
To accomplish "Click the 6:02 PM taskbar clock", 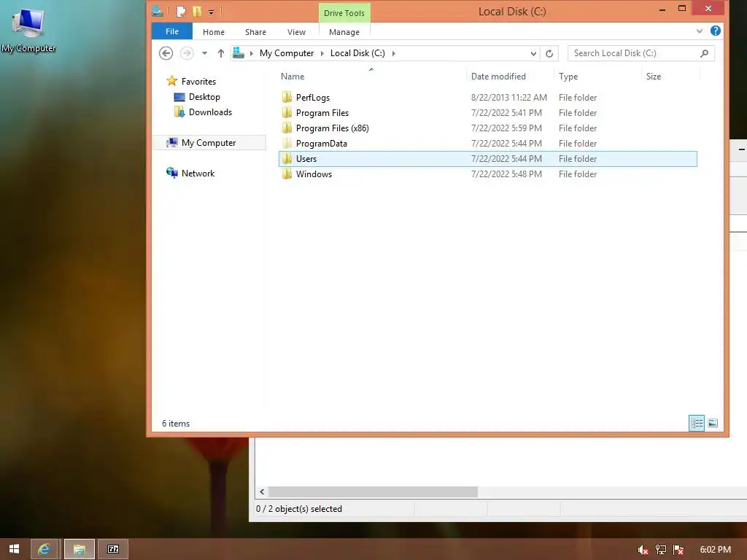I will click(715, 550).
